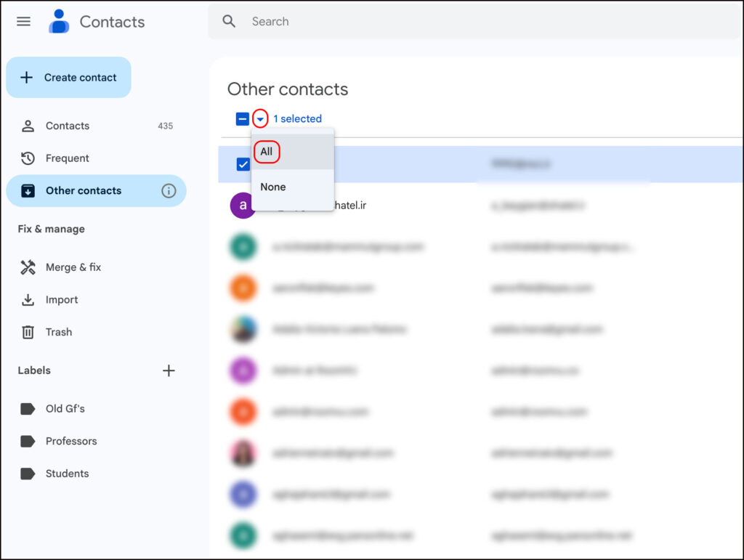
Task: Click into the Search input field
Action: coord(436,22)
